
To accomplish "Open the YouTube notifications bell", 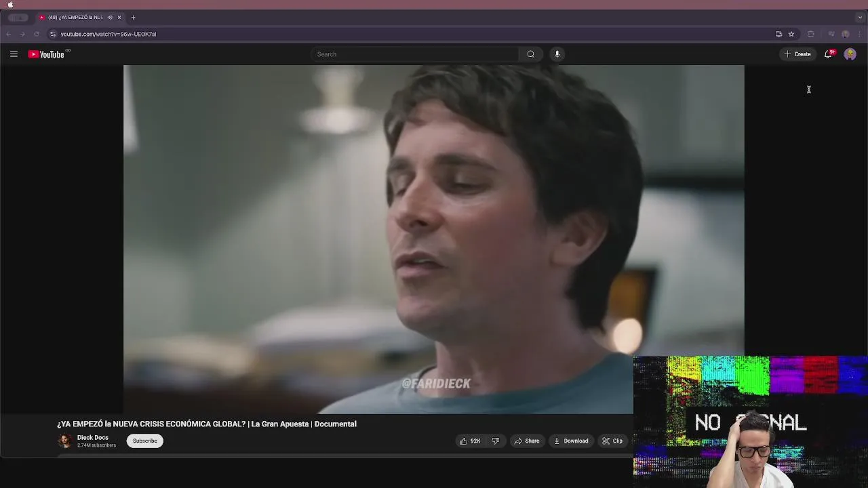I will 828,54.
